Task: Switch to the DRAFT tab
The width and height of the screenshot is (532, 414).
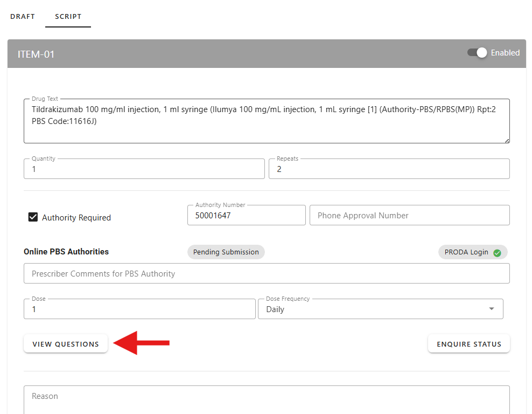Action: pos(23,17)
